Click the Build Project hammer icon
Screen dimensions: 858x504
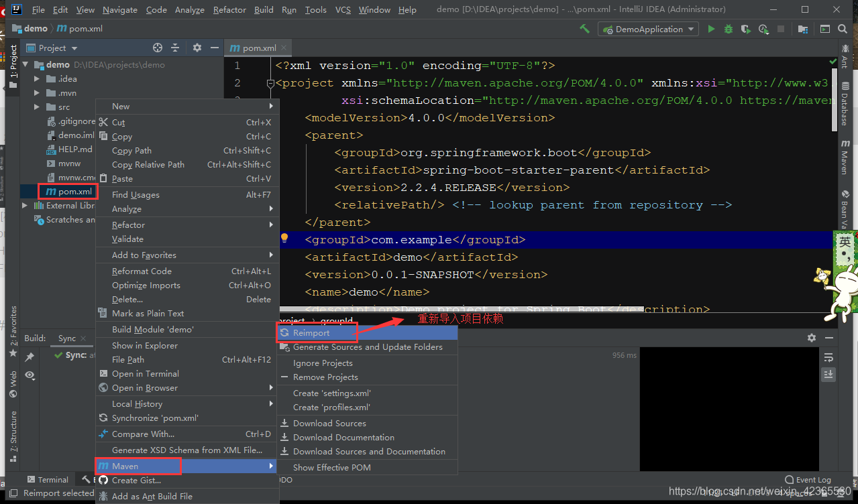pos(585,29)
